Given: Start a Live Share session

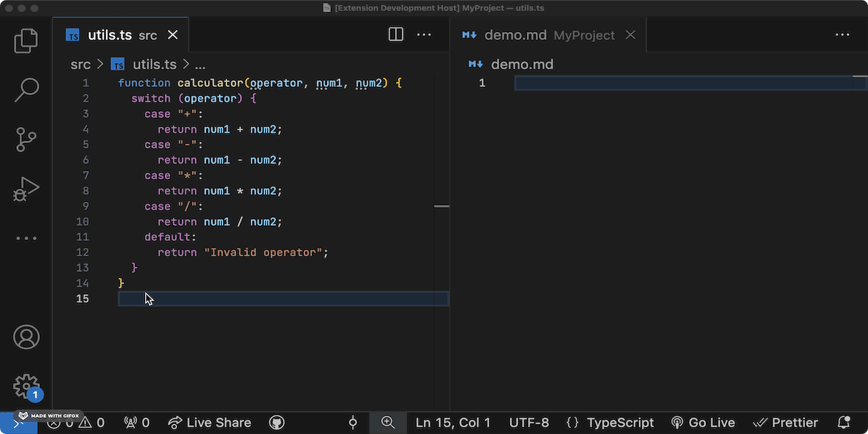Looking at the screenshot, I should pos(210,422).
